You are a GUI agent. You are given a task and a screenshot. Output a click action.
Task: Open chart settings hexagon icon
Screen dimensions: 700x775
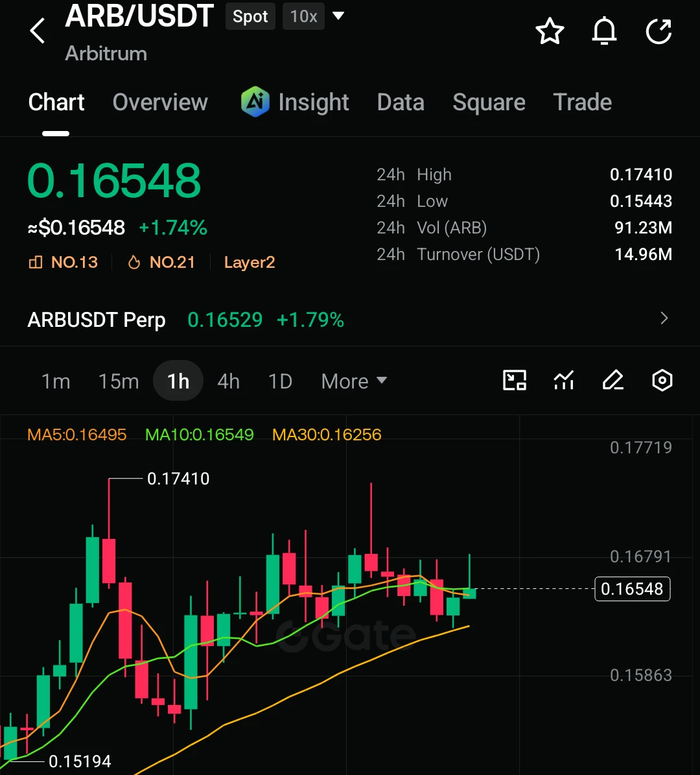pos(662,381)
